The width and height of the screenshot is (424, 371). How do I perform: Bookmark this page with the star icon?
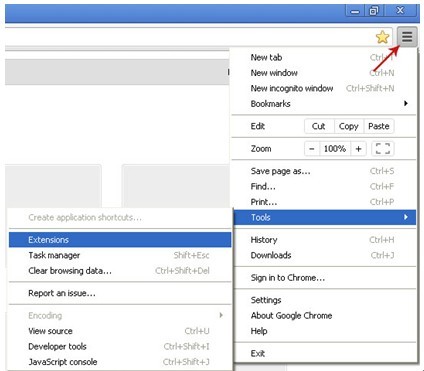coord(382,37)
